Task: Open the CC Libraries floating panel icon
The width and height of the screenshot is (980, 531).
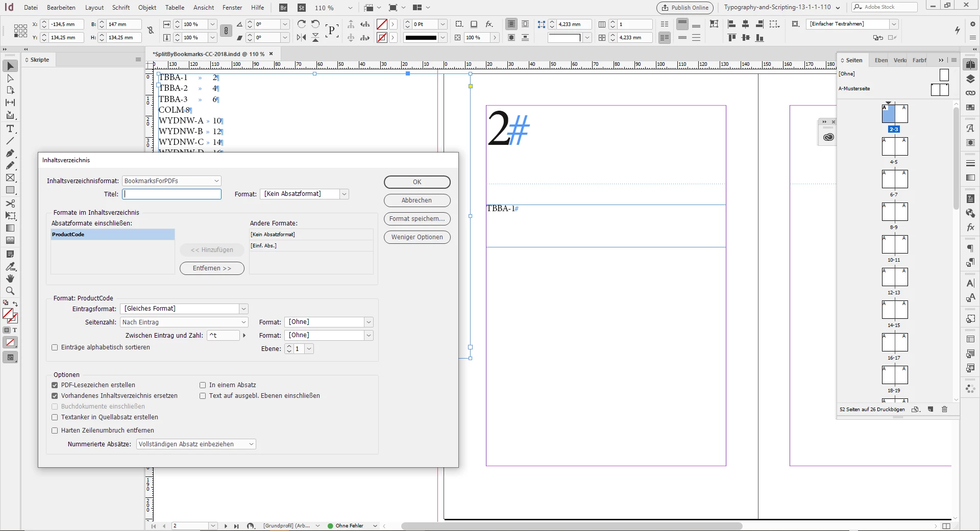Action: tap(828, 137)
